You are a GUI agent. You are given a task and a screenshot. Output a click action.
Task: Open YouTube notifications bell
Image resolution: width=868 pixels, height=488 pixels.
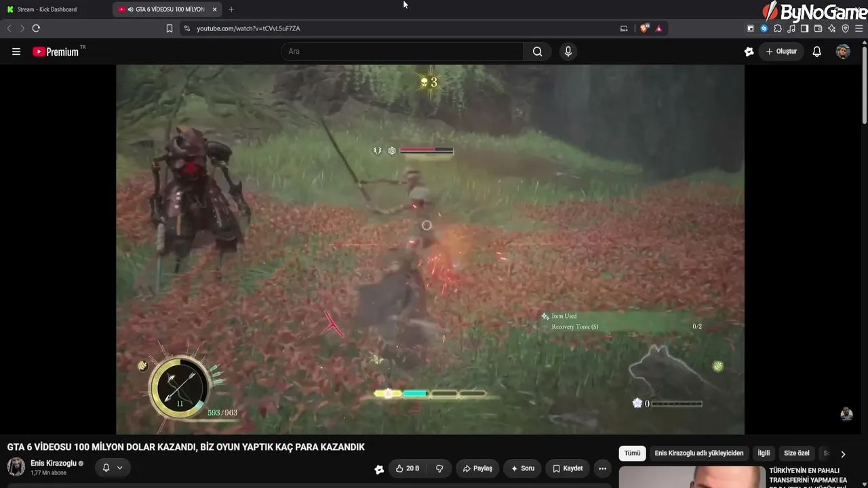coord(817,52)
